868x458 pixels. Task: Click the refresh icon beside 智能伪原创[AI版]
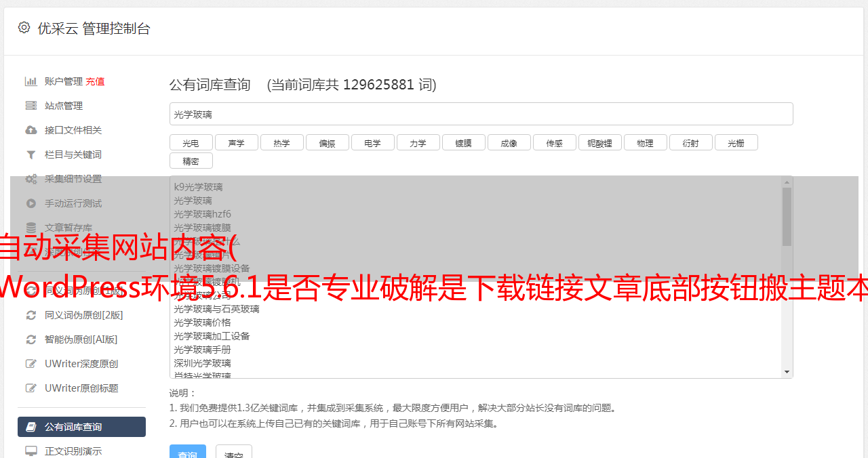[x=31, y=339]
